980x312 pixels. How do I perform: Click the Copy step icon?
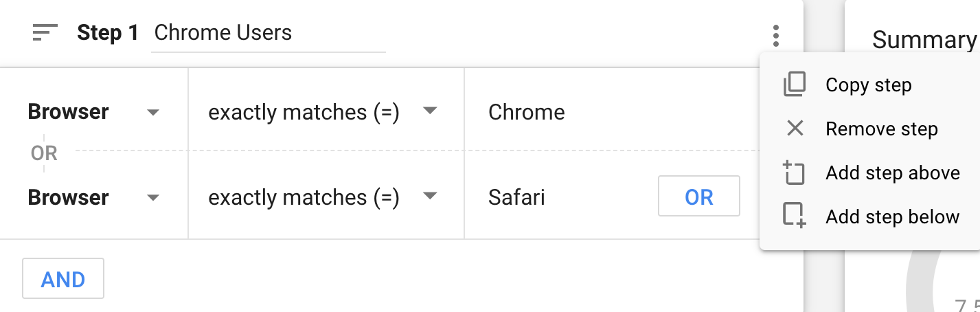(x=795, y=85)
